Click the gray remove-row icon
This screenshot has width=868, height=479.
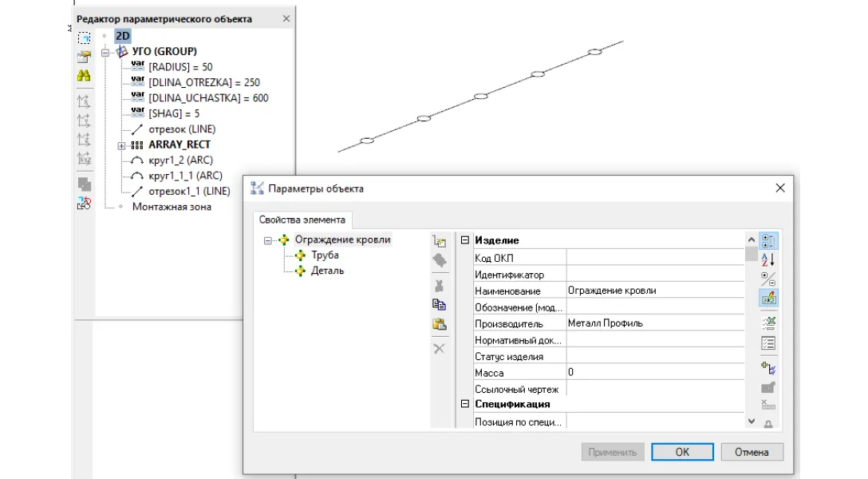(x=768, y=405)
